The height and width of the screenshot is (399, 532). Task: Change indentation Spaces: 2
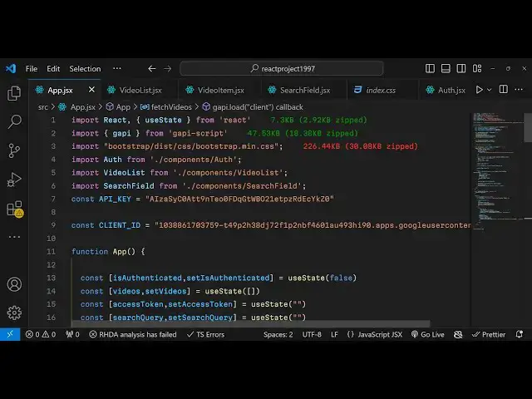pos(278,334)
